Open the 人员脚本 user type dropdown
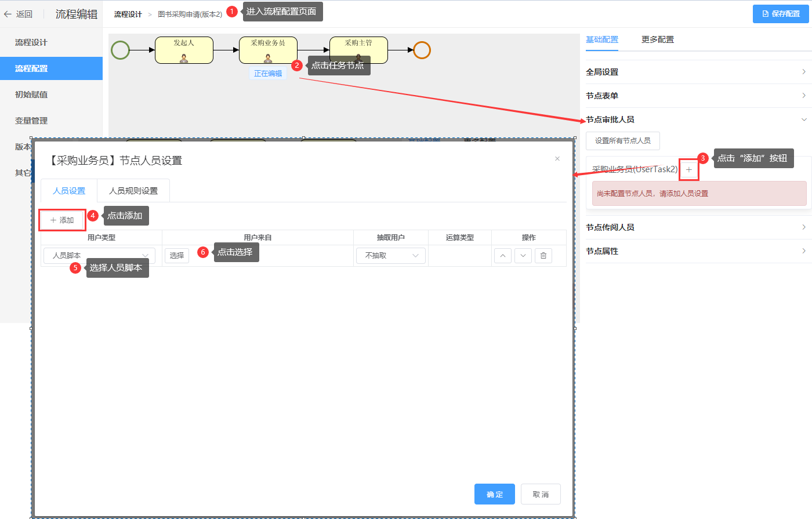 click(100, 256)
